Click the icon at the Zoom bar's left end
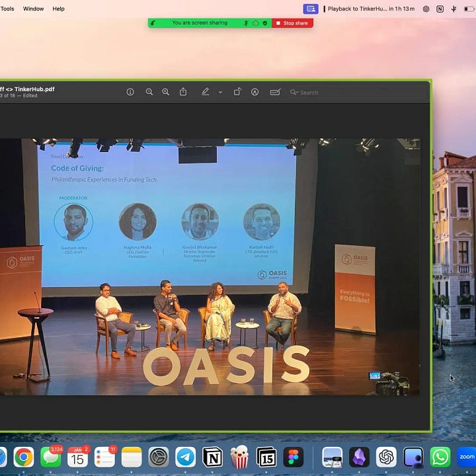 pyautogui.click(x=153, y=23)
